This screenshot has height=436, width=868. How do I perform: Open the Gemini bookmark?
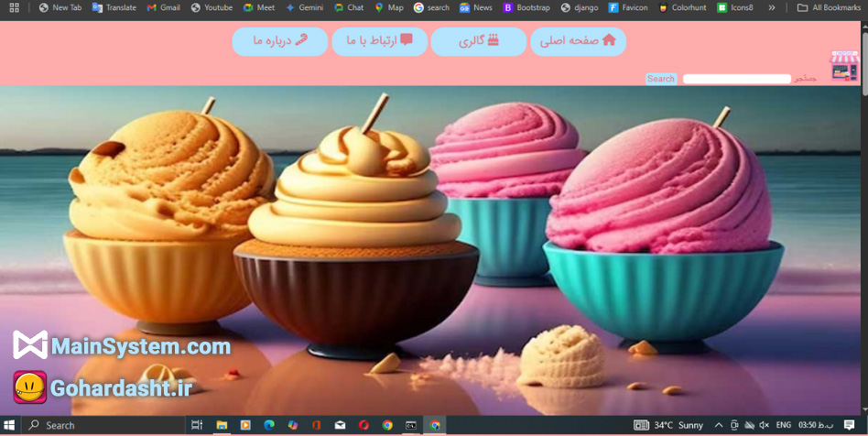coord(305,7)
